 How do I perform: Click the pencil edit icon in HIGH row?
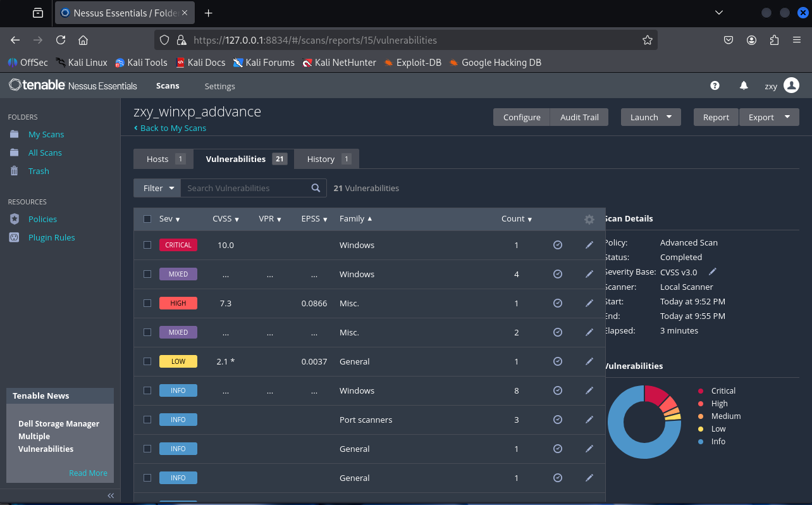(589, 303)
